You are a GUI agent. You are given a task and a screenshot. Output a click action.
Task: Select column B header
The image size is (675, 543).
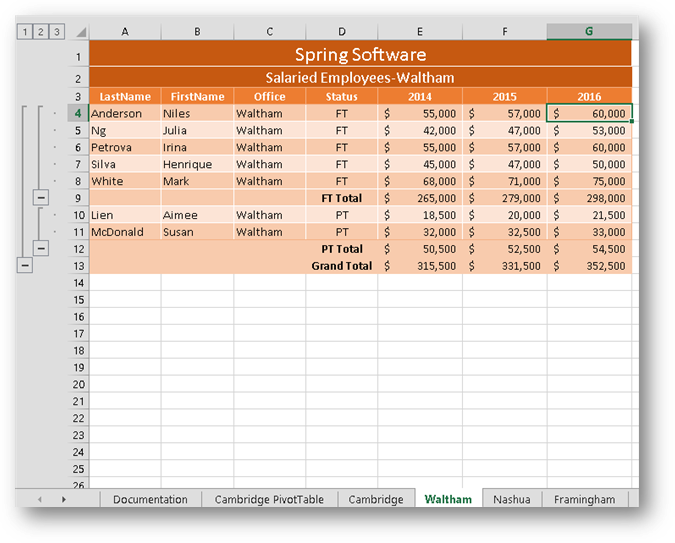(x=197, y=31)
